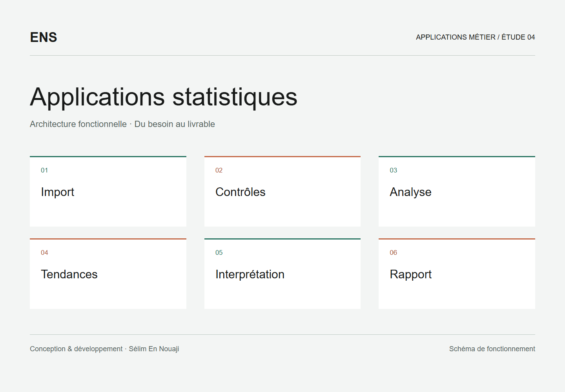
Task: Select the Tendances card title
Action: [69, 274]
